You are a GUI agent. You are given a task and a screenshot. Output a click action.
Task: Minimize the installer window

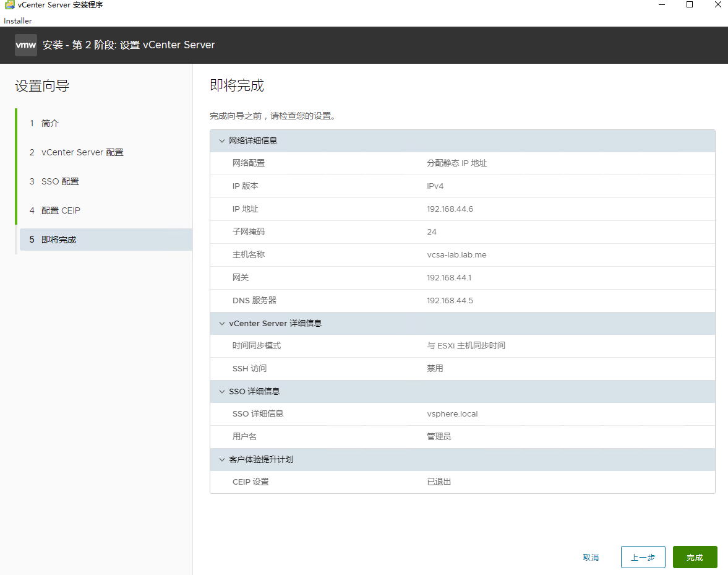tap(662, 5)
